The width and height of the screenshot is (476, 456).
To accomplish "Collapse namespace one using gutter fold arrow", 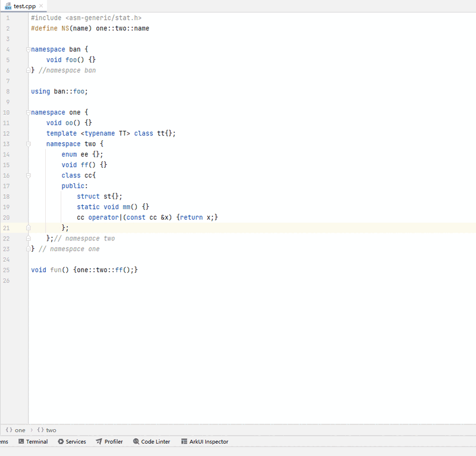I will point(28,113).
